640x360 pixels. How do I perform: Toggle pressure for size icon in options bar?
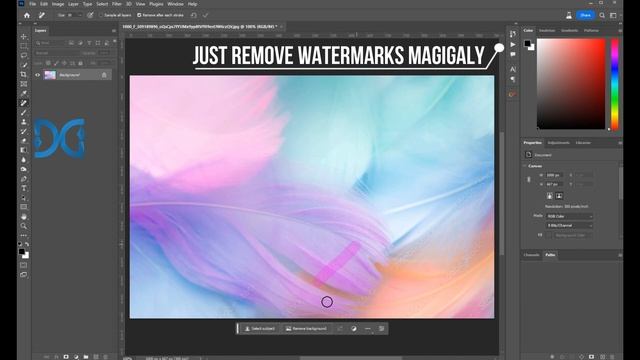pyautogui.click(x=90, y=15)
